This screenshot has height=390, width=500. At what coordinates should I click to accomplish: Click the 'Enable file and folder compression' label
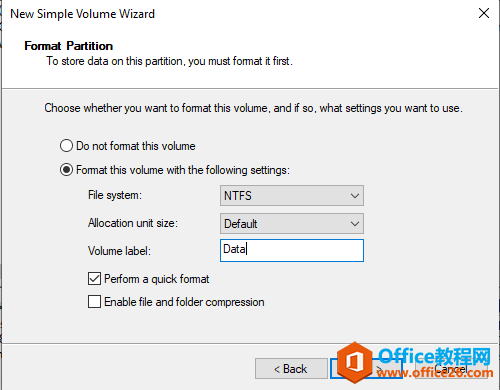(x=184, y=302)
